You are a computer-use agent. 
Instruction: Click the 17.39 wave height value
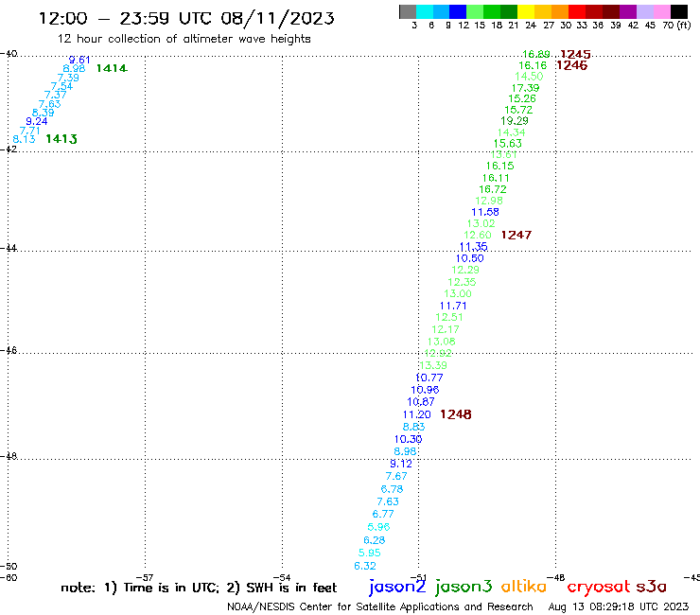coord(525,88)
